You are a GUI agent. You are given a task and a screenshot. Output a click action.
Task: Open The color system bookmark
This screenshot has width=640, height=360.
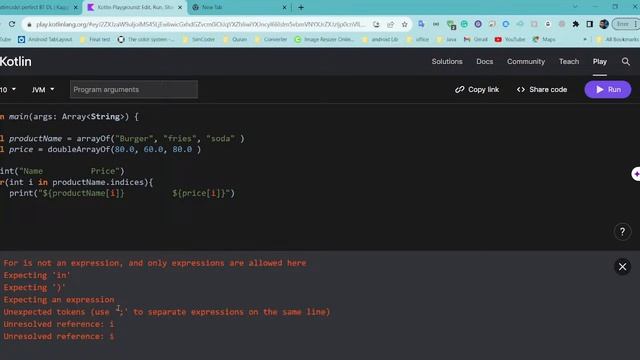coord(146,39)
